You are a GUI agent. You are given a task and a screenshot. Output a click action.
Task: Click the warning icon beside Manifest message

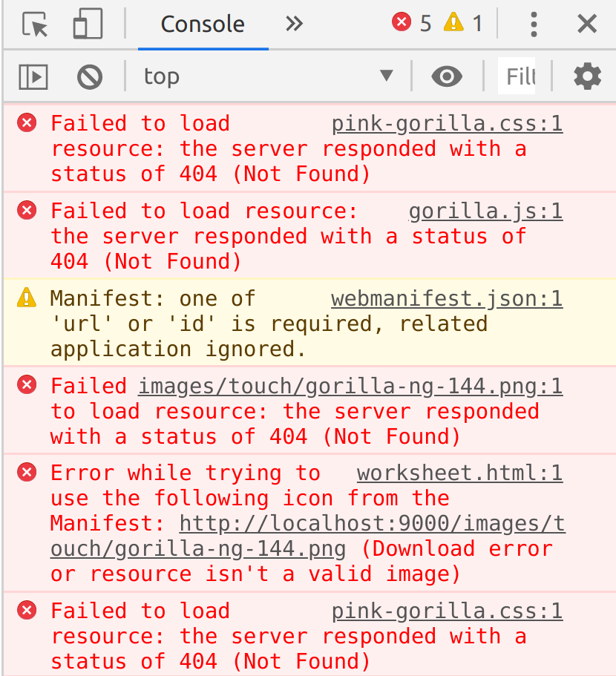(x=27, y=298)
